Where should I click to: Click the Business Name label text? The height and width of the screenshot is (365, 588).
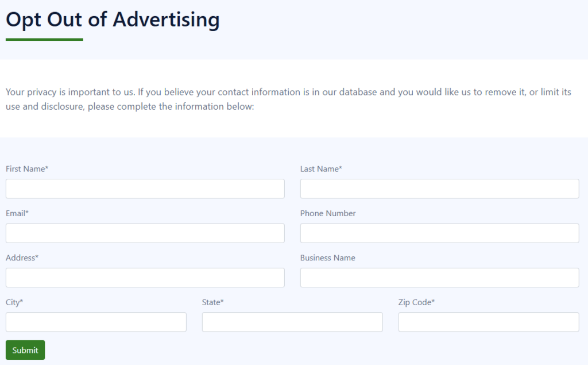(327, 258)
